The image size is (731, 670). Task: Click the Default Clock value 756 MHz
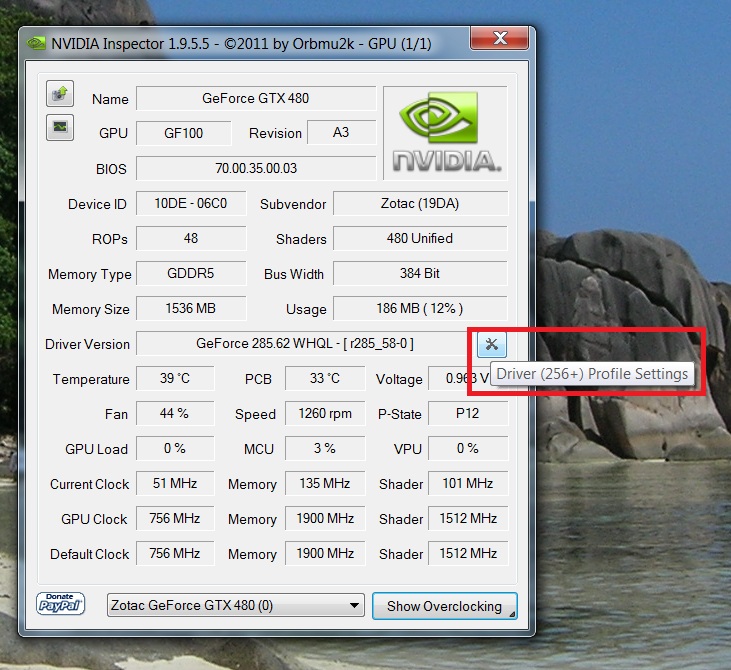[x=175, y=553]
